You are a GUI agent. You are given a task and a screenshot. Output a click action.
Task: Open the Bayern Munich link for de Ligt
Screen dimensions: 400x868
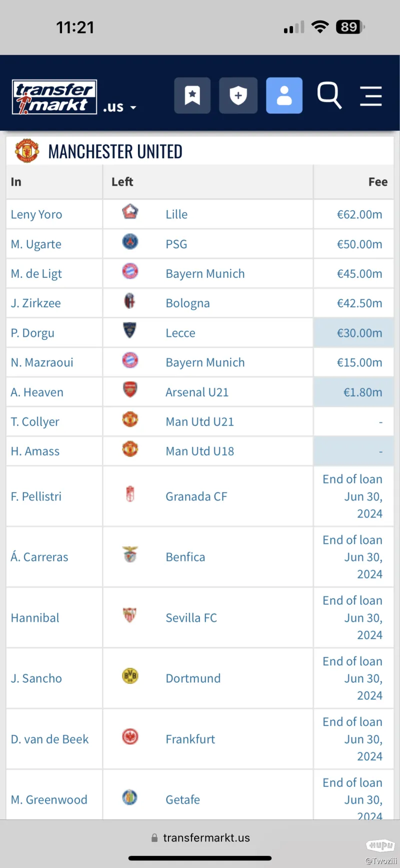205,274
